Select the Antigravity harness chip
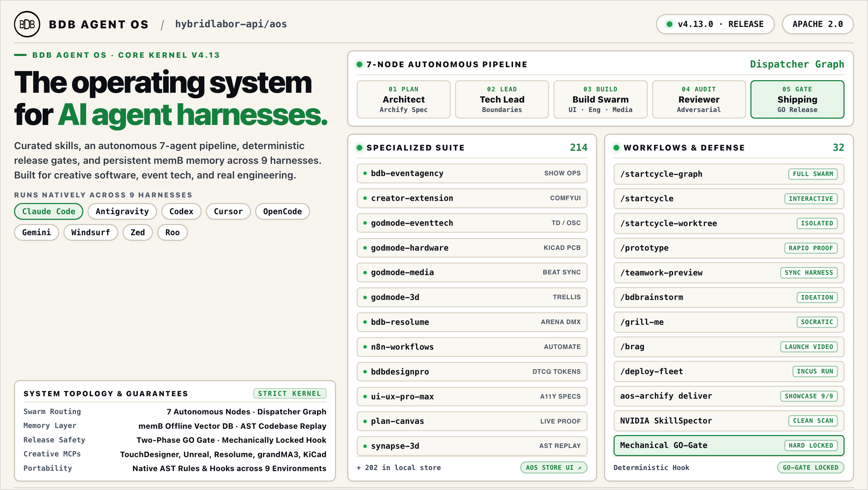 coord(122,211)
